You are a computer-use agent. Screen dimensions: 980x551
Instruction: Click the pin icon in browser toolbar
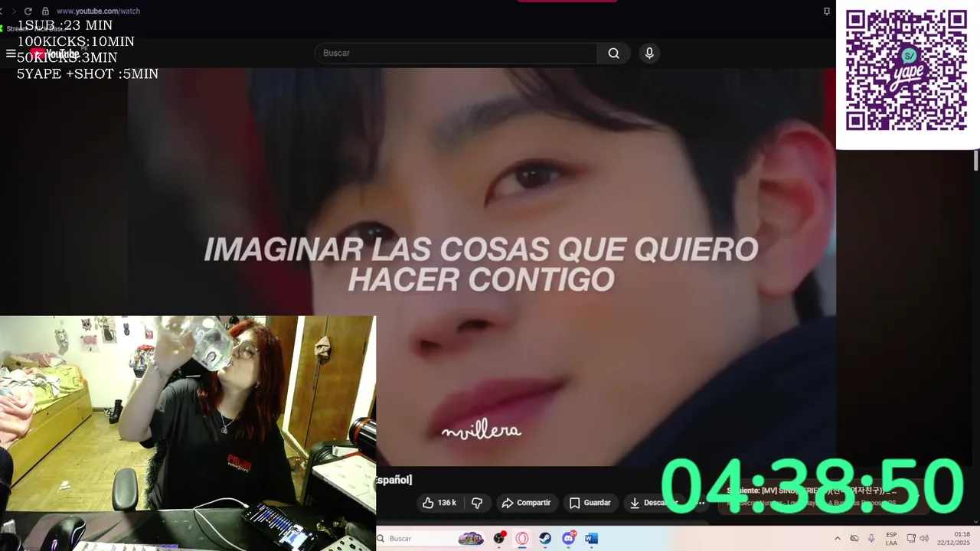827,11
